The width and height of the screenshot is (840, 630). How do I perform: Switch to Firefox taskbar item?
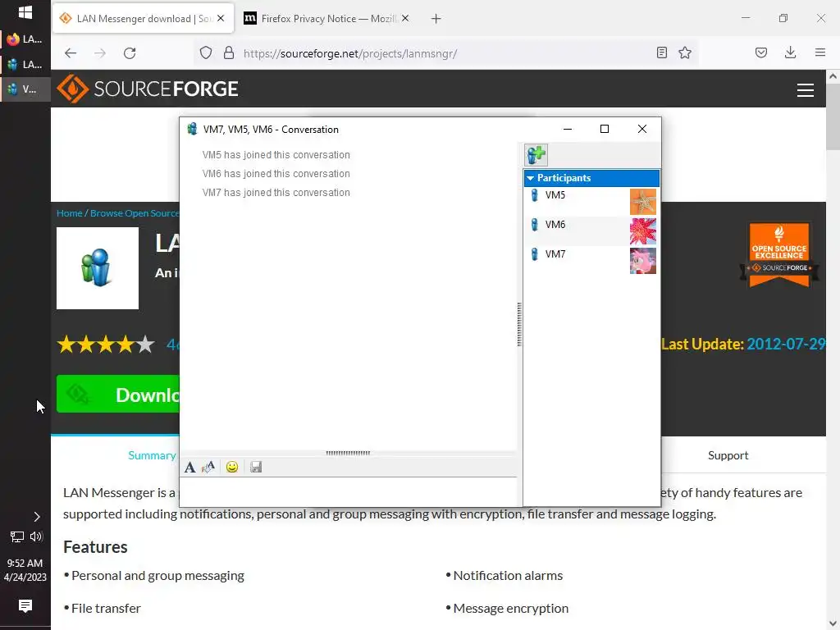[25, 39]
